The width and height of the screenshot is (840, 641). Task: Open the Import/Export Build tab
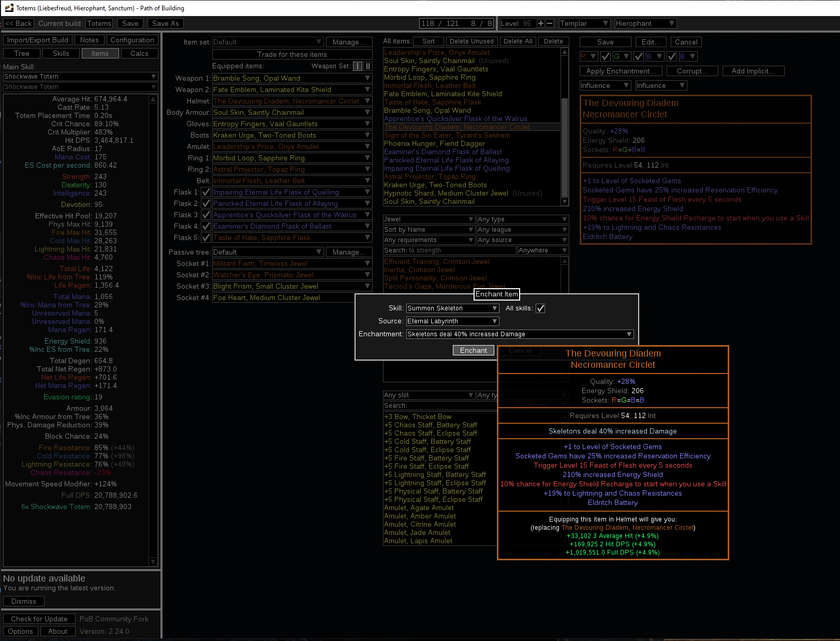[38, 40]
